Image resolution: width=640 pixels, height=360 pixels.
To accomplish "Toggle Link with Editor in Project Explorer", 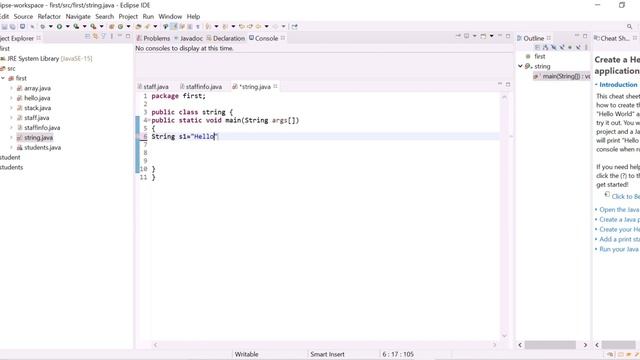I will [95, 36].
